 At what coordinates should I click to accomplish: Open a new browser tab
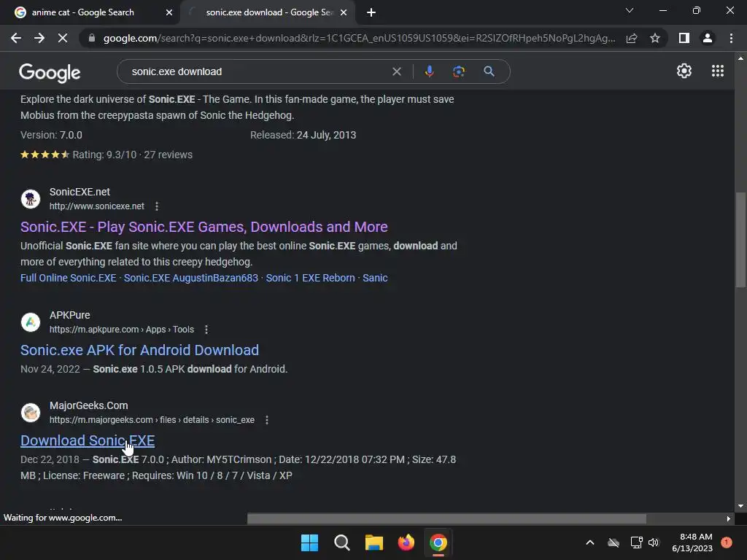click(x=371, y=12)
